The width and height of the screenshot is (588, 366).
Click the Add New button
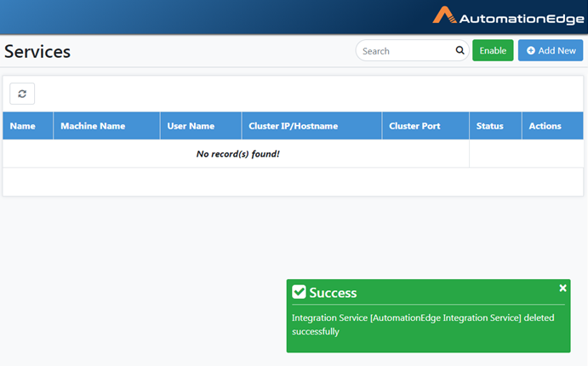551,50
